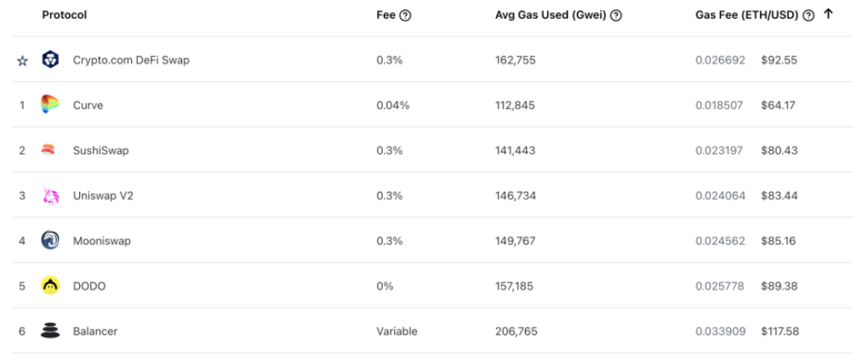
Task: Open the SushiSwap protocol link
Action: tap(100, 151)
